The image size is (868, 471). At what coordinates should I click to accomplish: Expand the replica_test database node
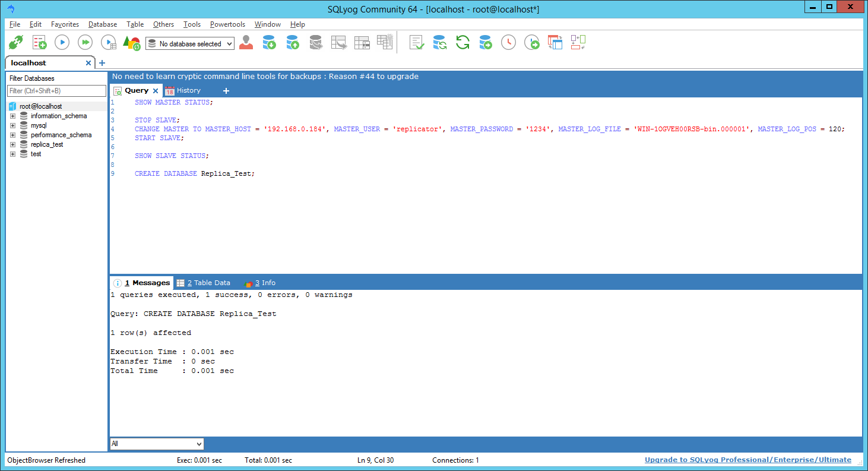coord(12,144)
